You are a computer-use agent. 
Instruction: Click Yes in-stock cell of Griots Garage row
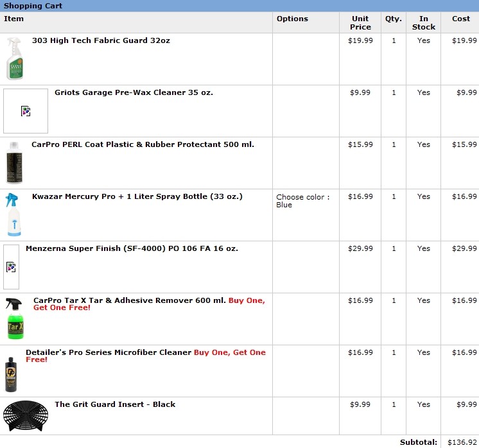click(424, 92)
